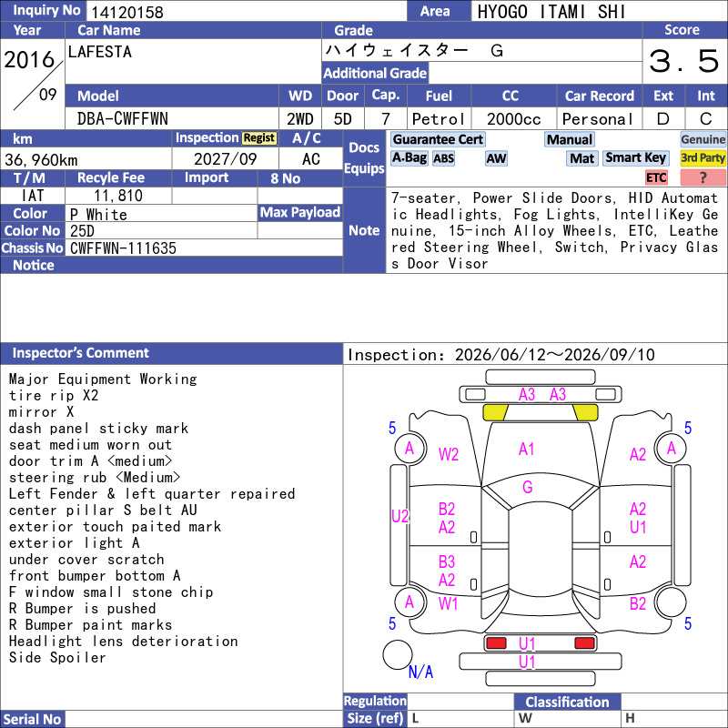Select model code DBA-CWFFWN
This screenshot has height=728, width=728.
coord(123,119)
